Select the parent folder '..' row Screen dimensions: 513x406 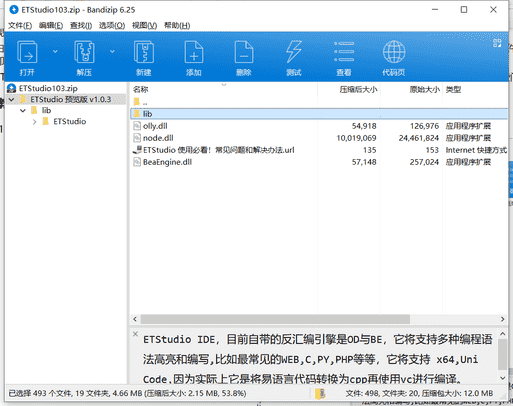[x=319, y=102]
